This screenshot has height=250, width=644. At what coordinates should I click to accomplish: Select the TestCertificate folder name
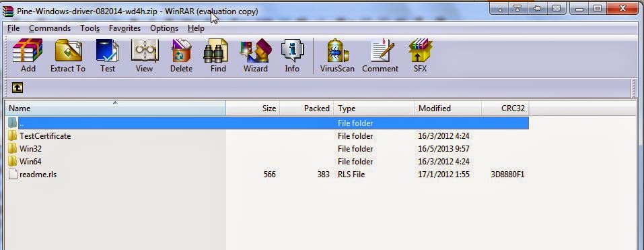[x=45, y=135]
